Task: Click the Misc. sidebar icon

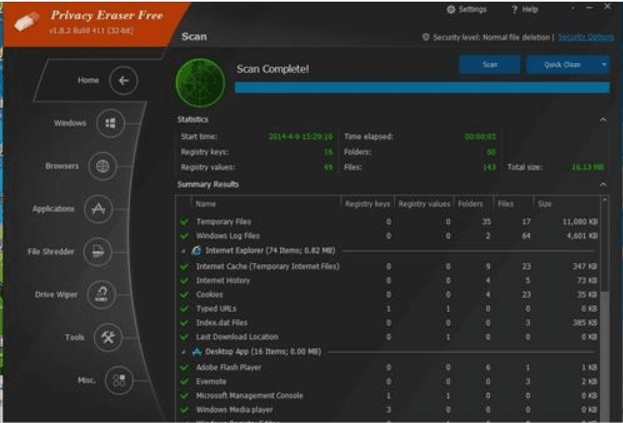Action: point(120,380)
